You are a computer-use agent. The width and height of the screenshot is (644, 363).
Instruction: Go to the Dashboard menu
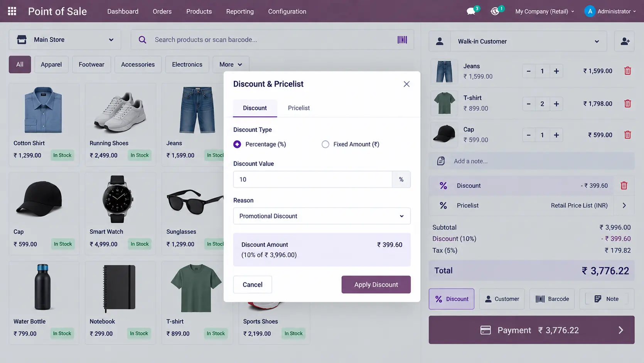point(123,12)
